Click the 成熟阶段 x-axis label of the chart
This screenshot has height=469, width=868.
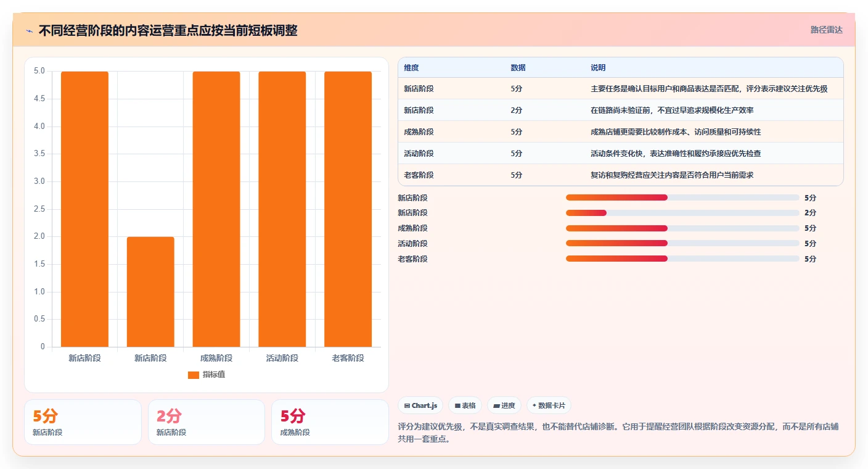(216, 358)
